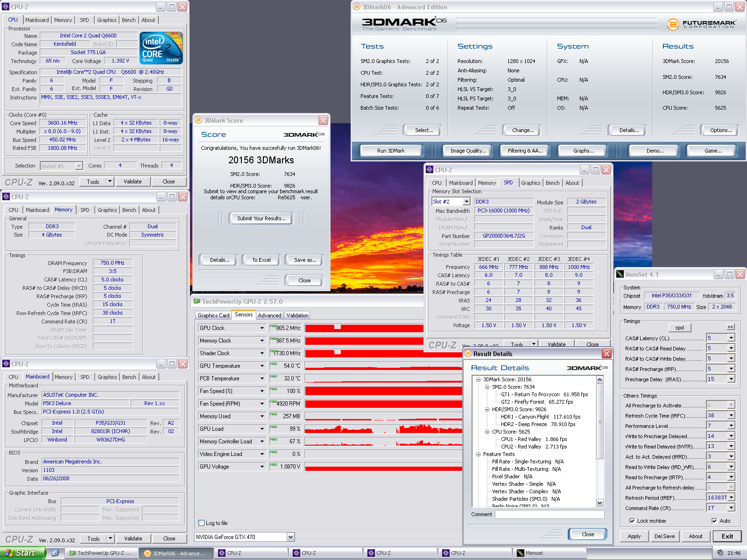Click the Comment input field

[x=550, y=514]
